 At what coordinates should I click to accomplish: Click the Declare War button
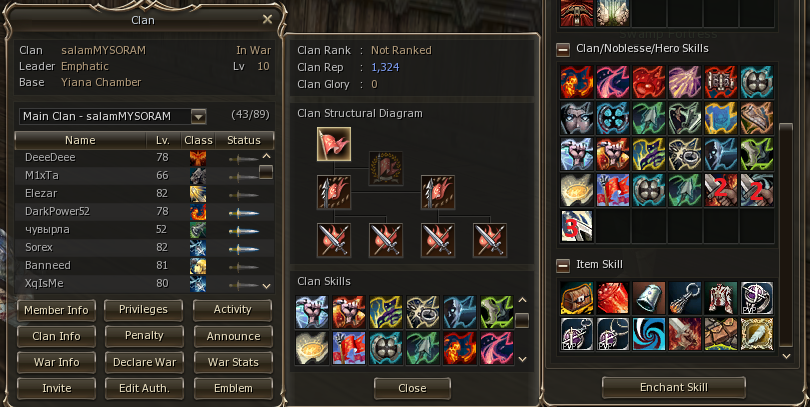144,363
